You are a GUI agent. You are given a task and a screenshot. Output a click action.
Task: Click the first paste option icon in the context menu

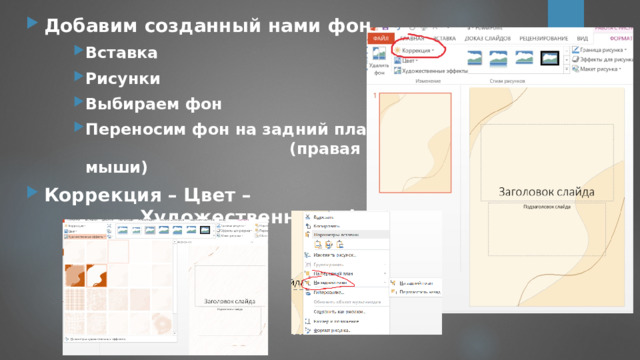[318, 244]
